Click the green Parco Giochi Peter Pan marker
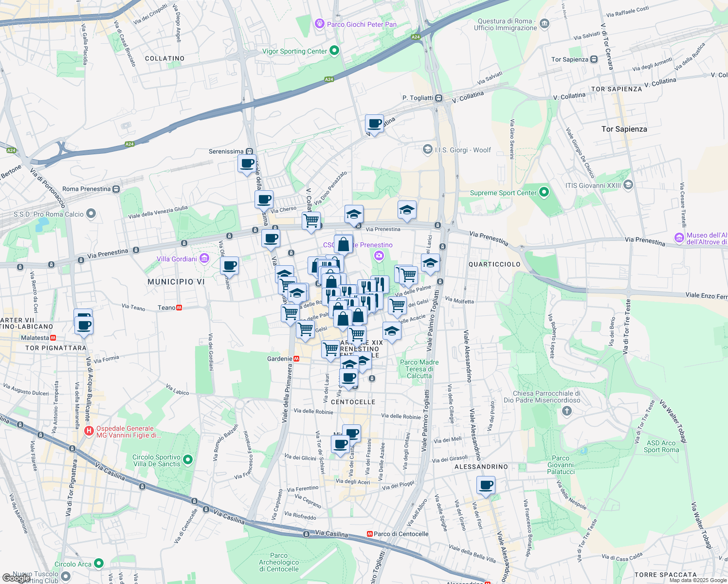This screenshot has height=584, width=728. click(x=320, y=24)
